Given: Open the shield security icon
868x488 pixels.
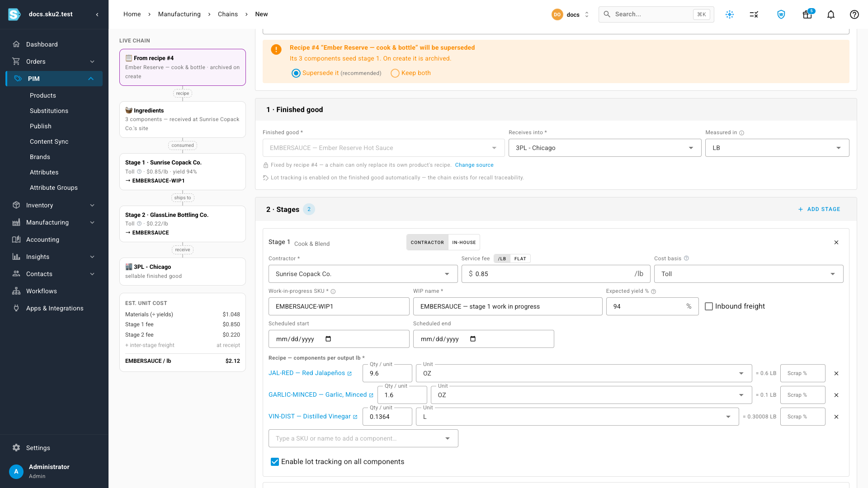Looking at the screenshot, I should pyautogui.click(x=781, y=14).
